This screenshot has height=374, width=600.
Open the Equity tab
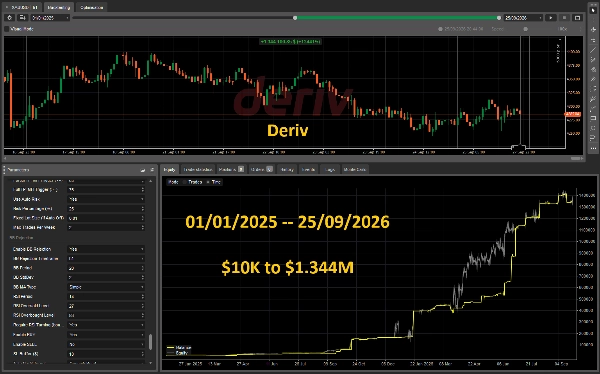click(x=170, y=169)
